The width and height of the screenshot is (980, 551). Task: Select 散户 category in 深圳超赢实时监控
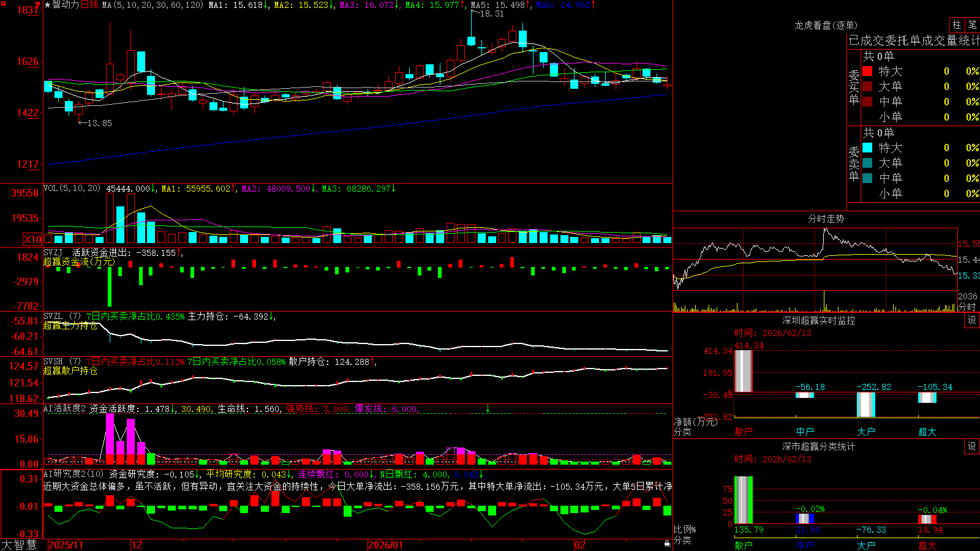pyautogui.click(x=744, y=432)
